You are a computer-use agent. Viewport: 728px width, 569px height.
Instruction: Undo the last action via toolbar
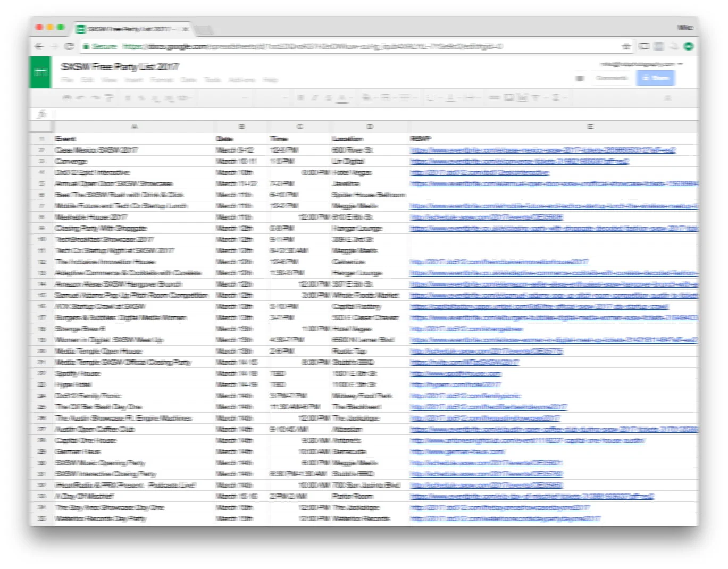[x=81, y=98]
